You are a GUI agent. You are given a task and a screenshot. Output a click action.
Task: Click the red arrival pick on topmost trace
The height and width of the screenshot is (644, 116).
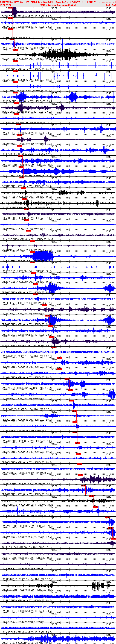[10, 8]
